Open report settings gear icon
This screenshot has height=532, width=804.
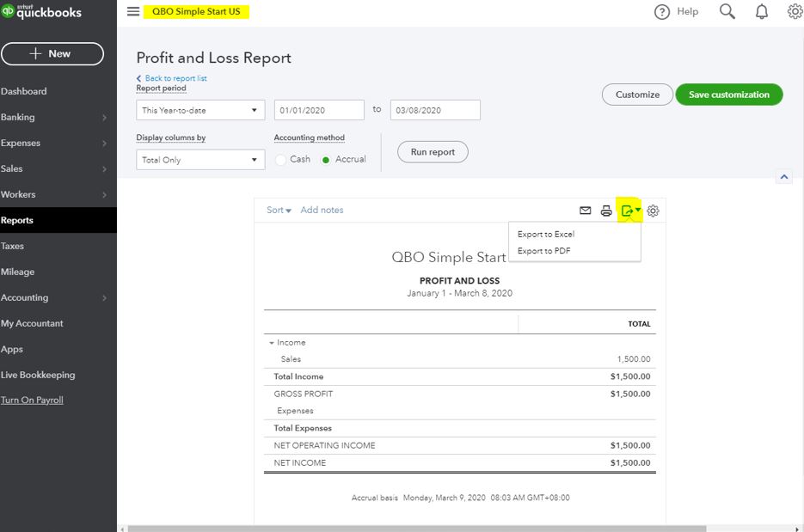[653, 211]
